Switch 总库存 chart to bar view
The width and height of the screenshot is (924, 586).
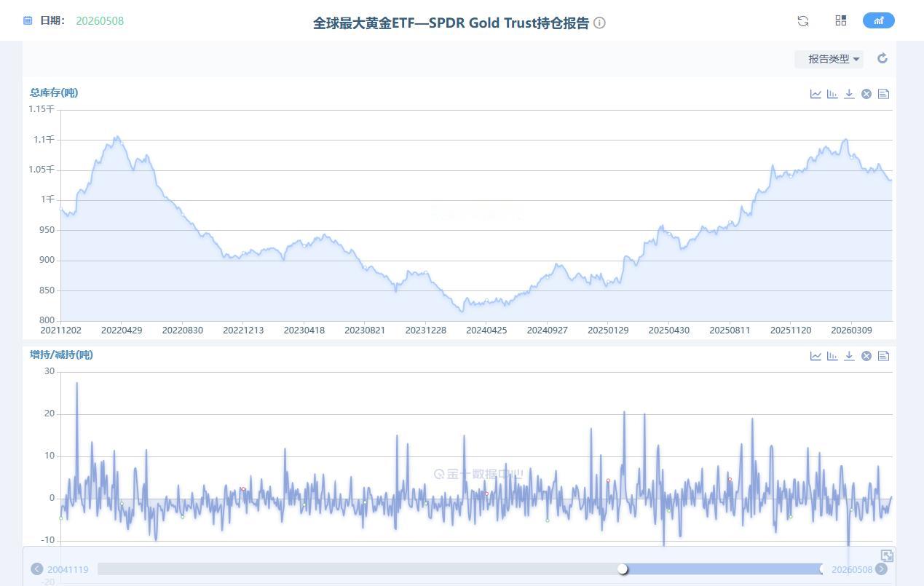[832, 94]
